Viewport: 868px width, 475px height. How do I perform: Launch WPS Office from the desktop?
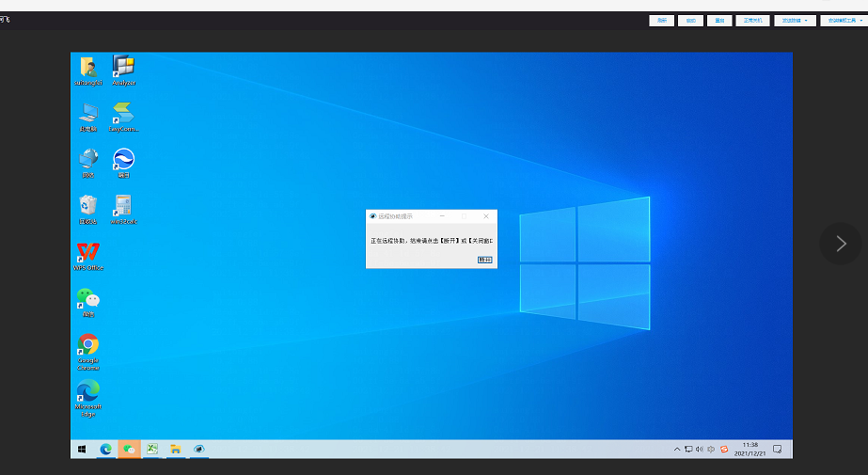[88, 257]
